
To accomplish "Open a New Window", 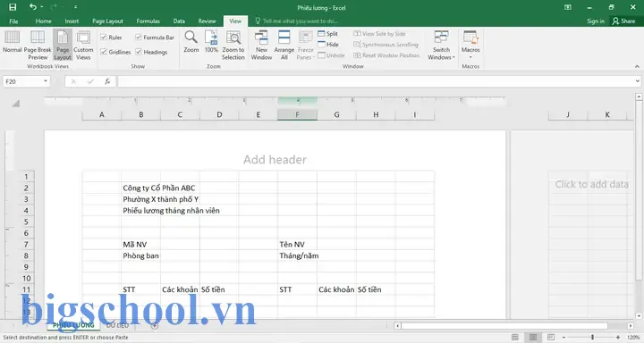I will coord(261,46).
